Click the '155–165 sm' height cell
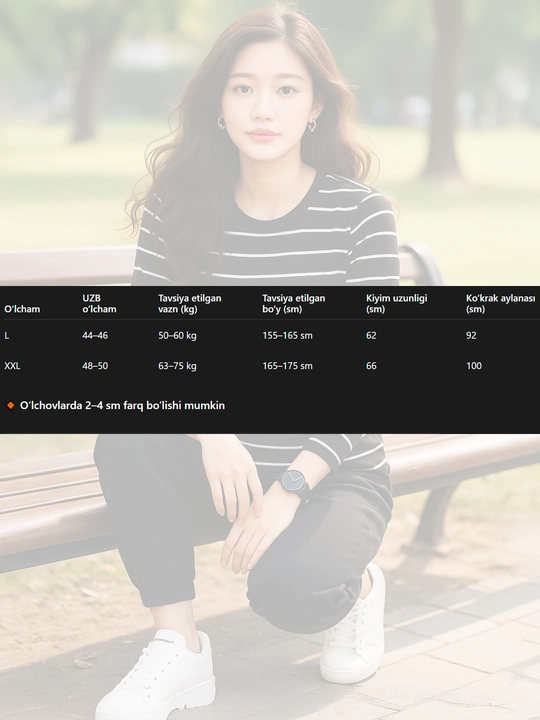This screenshot has width=540, height=720. (x=287, y=336)
